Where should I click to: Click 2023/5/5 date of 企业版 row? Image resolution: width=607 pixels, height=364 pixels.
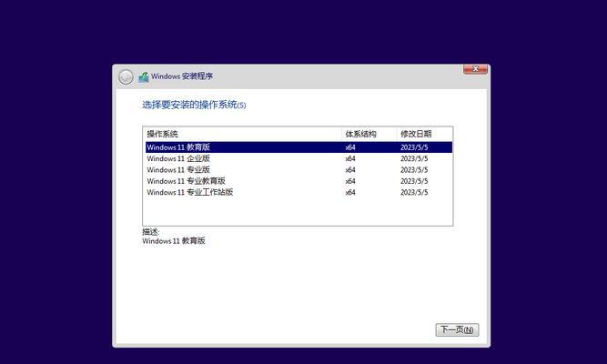click(x=414, y=158)
